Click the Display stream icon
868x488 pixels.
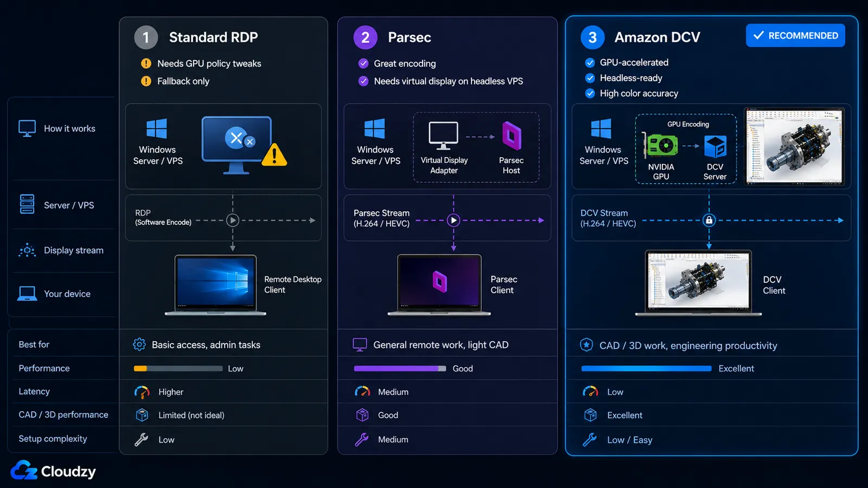(27, 250)
